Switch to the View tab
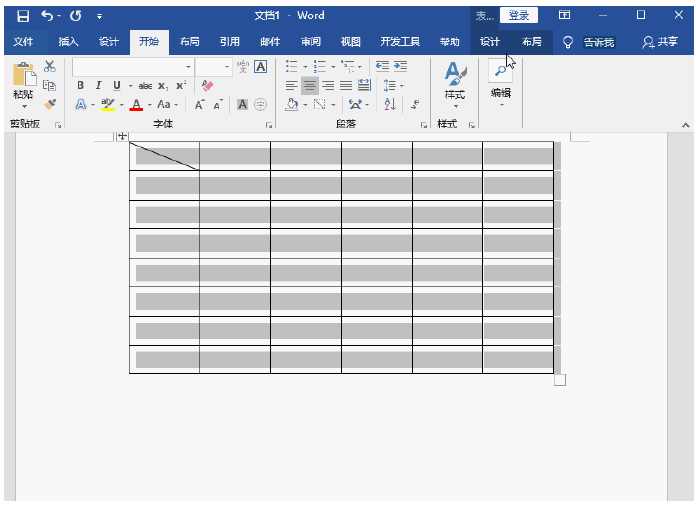This screenshot has width=696, height=506. pos(351,42)
